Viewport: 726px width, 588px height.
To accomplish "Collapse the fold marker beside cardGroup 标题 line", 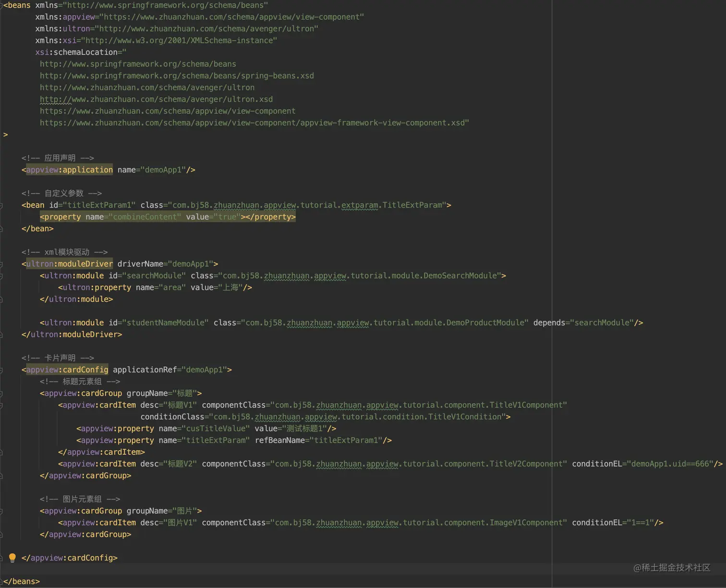I will 1,393.
